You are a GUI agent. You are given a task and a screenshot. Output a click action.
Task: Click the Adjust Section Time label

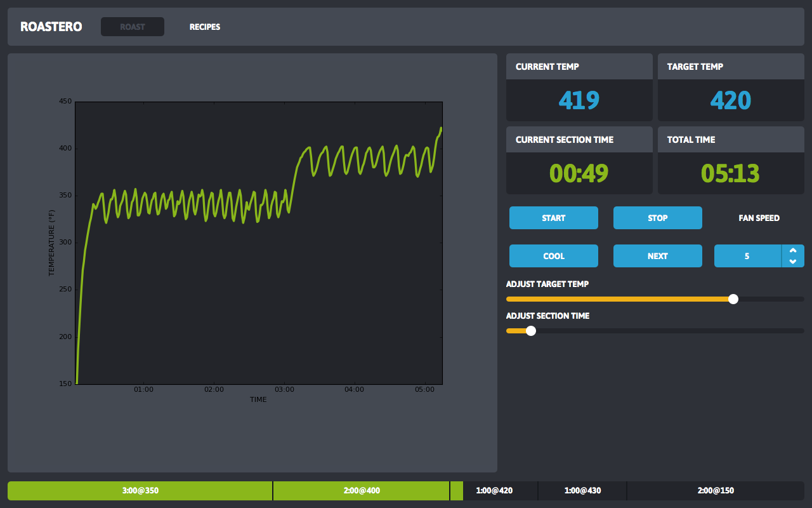pos(548,316)
